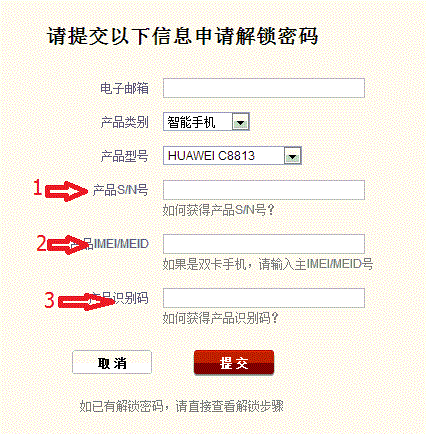Click the arrow button of 智能手机 dropdown
Viewport: 426px width, 434px height.
click(240, 122)
